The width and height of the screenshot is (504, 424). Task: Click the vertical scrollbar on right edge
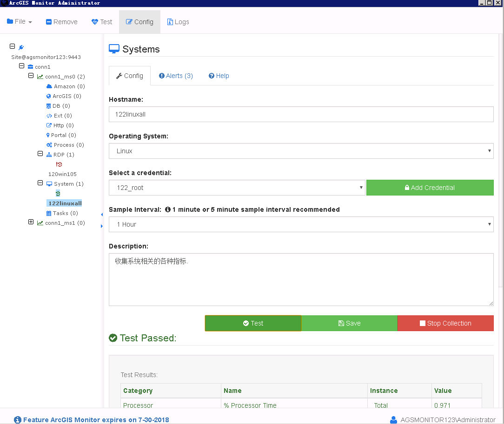point(500,161)
